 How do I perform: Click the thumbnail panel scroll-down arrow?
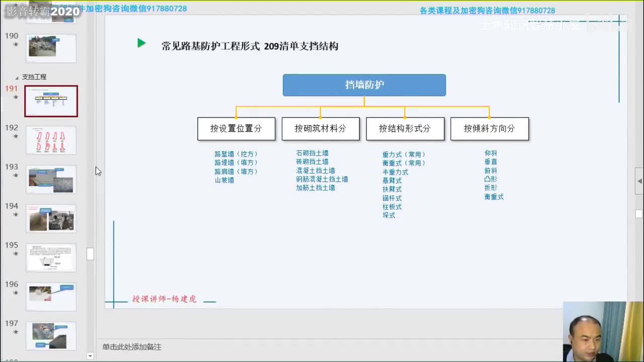(90, 356)
